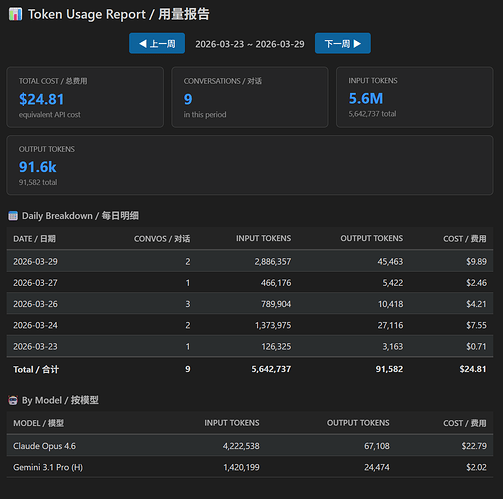Go to next week with 下一周 button

pos(343,43)
